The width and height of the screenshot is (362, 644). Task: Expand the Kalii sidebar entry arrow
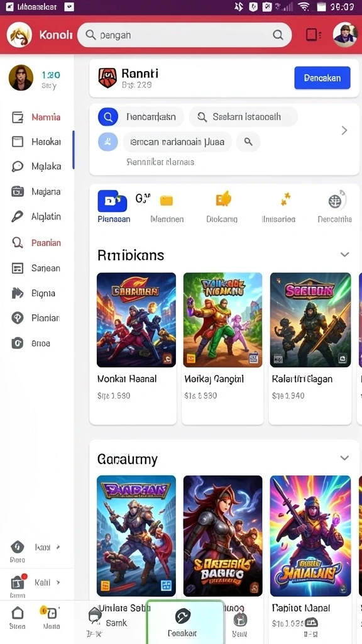(58, 582)
